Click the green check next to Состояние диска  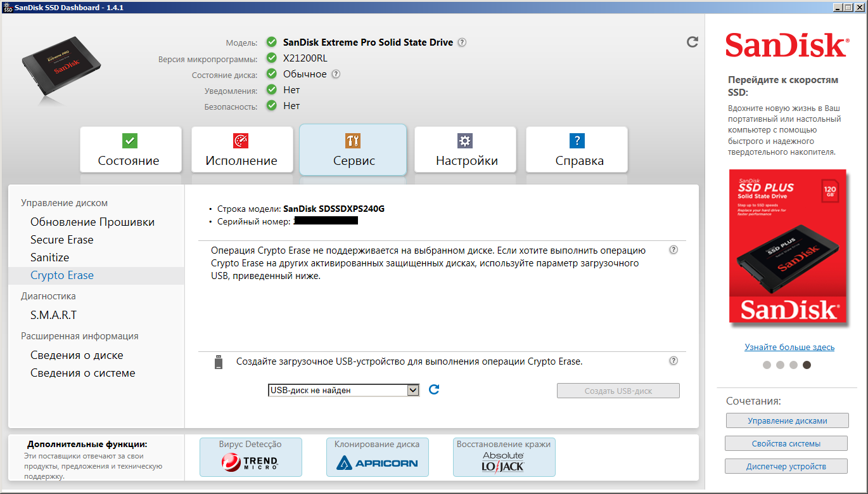272,74
